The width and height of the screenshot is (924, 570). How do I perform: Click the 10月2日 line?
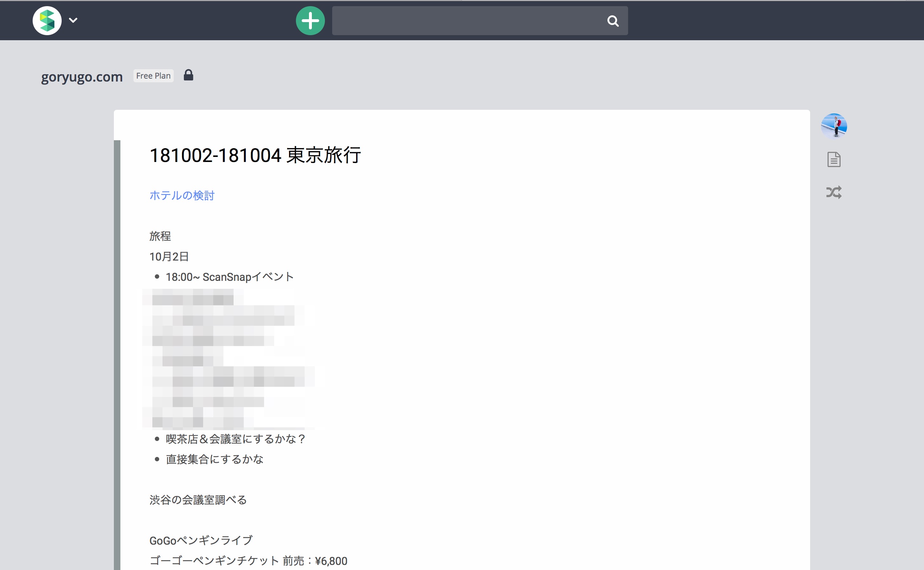coord(169,257)
